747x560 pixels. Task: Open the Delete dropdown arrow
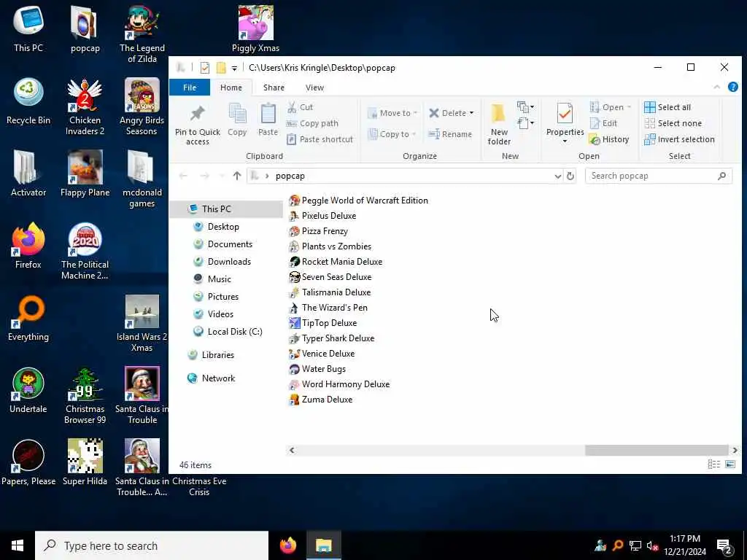tap(471, 113)
